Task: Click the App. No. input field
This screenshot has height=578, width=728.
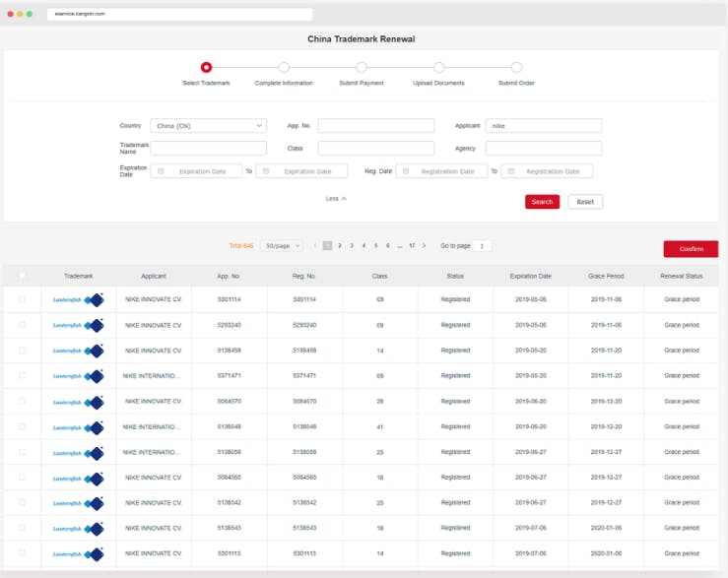Action: point(376,126)
